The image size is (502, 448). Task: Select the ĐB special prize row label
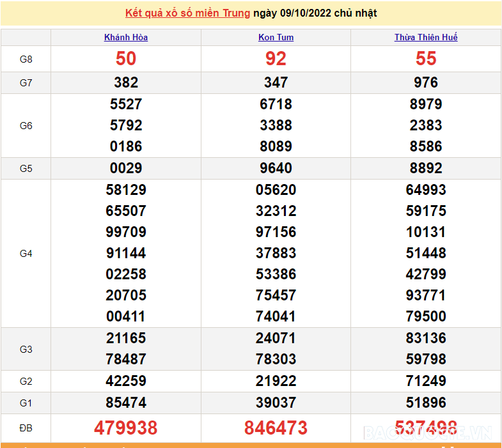coord(26,428)
